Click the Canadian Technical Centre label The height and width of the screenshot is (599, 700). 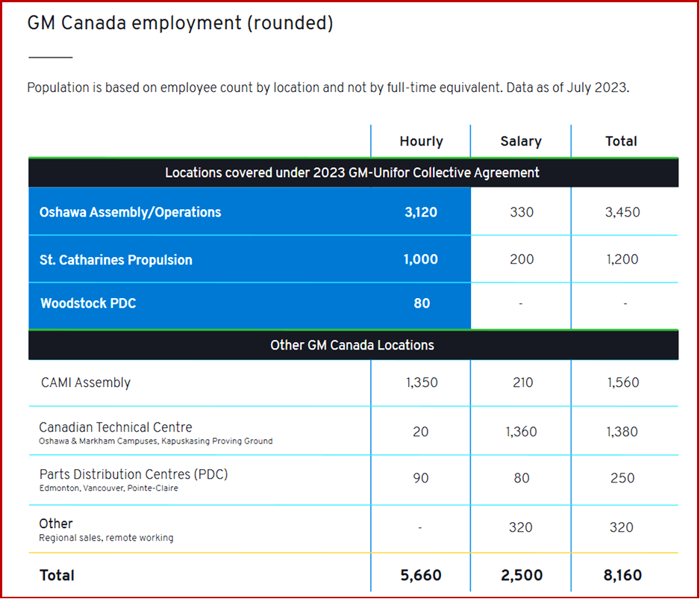coord(116,427)
